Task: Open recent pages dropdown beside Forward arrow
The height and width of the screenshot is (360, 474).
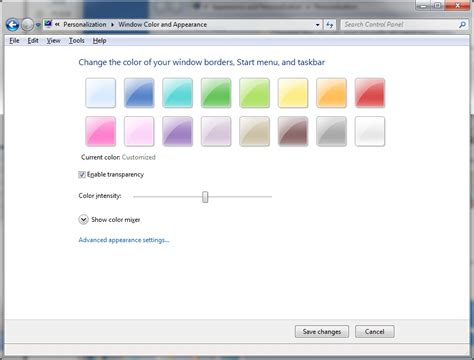Action: click(38, 25)
